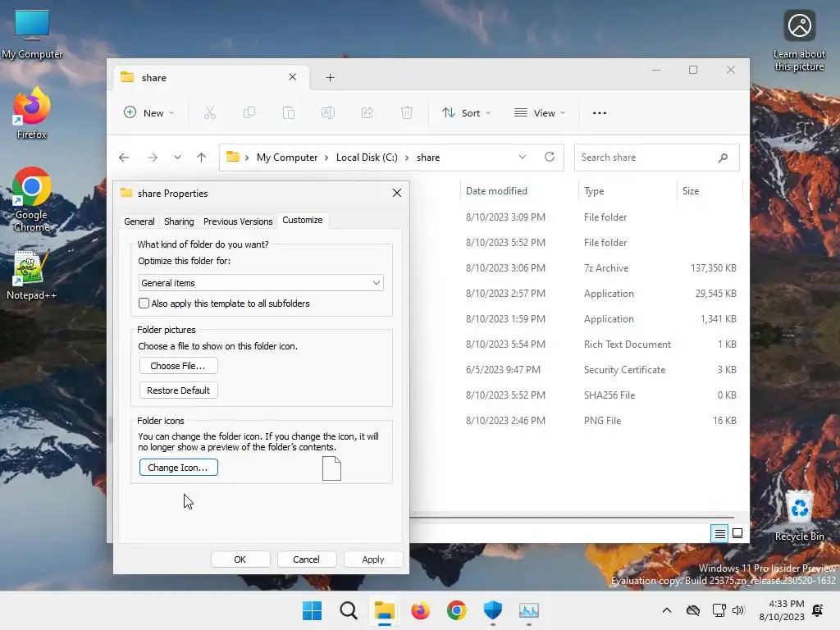Expand the New menu in Explorer

pyautogui.click(x=149, y=113)
